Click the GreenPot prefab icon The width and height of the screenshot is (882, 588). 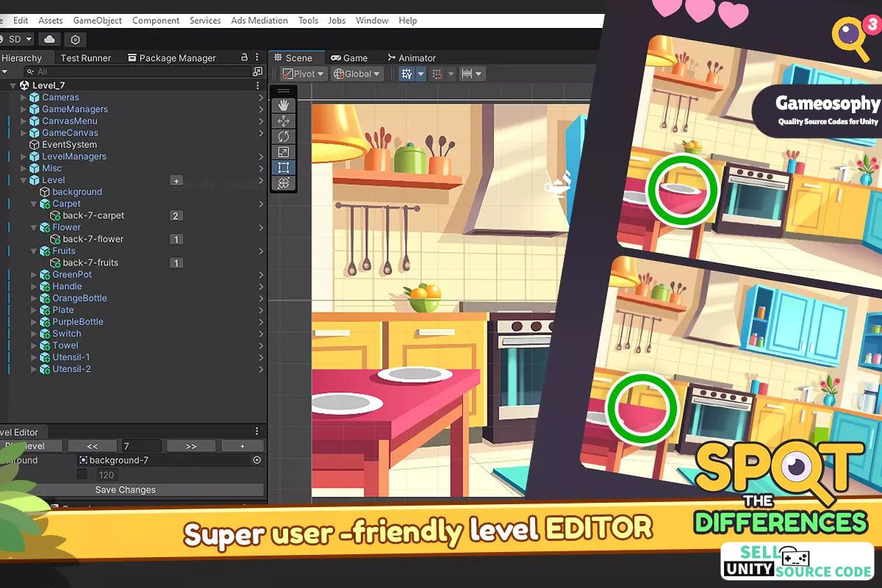coord(44,275)
